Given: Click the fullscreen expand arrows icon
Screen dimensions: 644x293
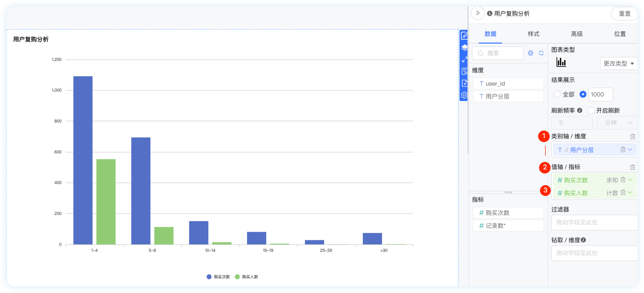Looking at the screenshot, I should tap(464, 59).
